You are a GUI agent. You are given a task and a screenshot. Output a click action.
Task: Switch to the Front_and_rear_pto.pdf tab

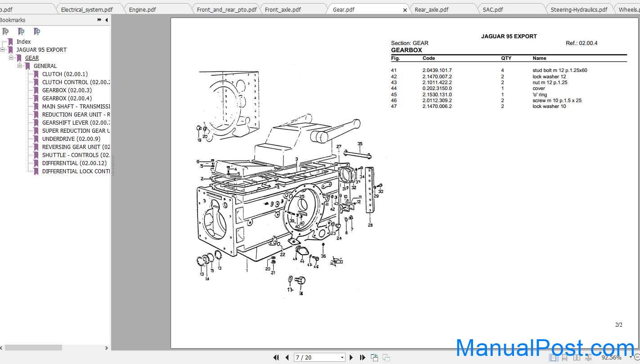tap(227, 9)
